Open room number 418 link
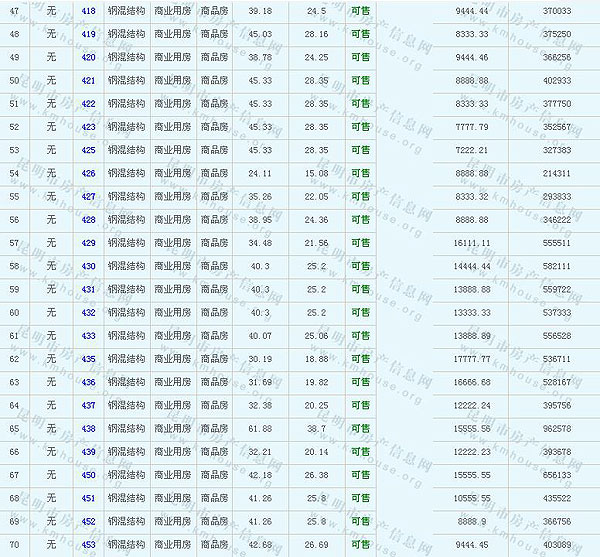The height and width of the screenshot is (557, 600). [89, 11]
